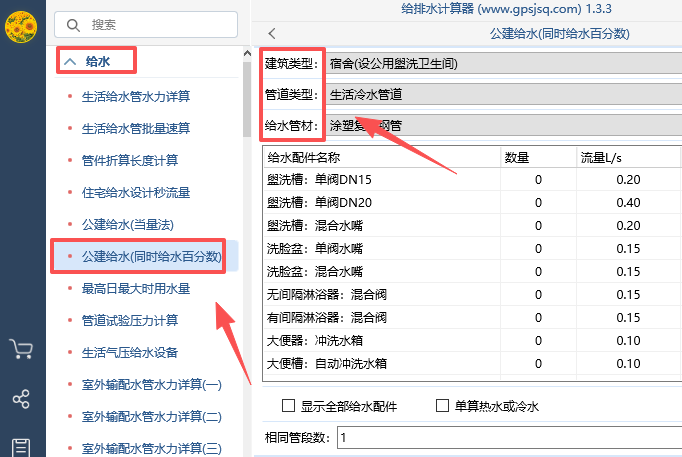Click the save icon at sidebar bottom
Viewport: 682px width, 457px height.
[21, 446]
